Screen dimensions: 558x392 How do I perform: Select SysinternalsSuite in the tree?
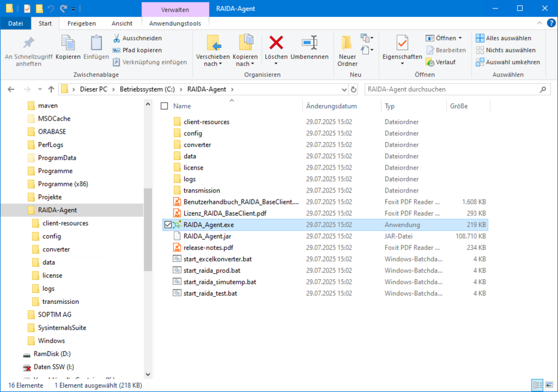tap(62, 328)
